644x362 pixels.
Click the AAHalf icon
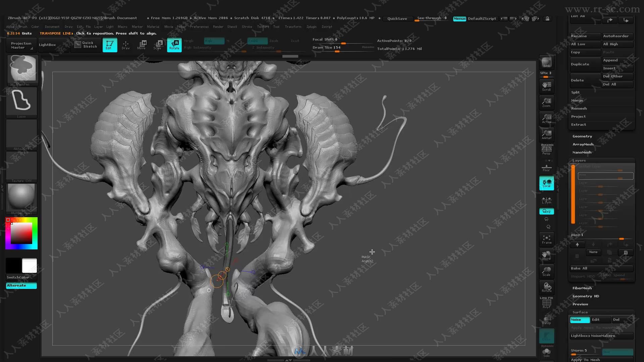[546, 134]
